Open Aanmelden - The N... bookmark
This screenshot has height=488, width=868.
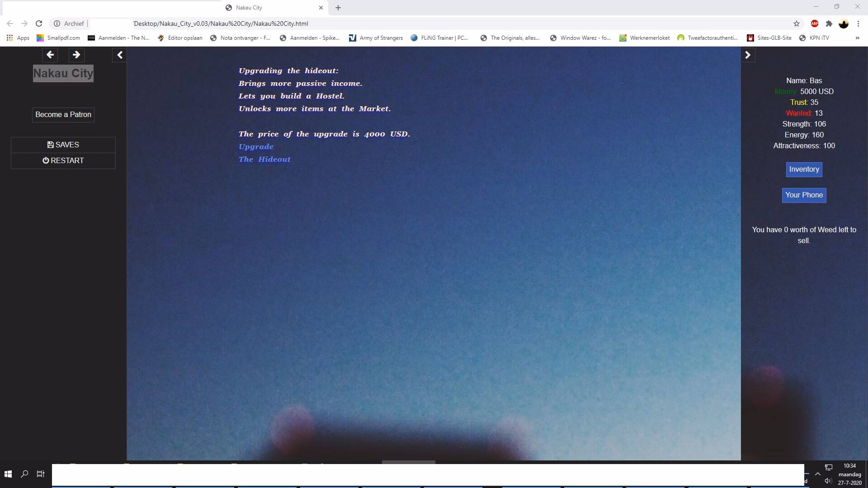tap(118, 38)
